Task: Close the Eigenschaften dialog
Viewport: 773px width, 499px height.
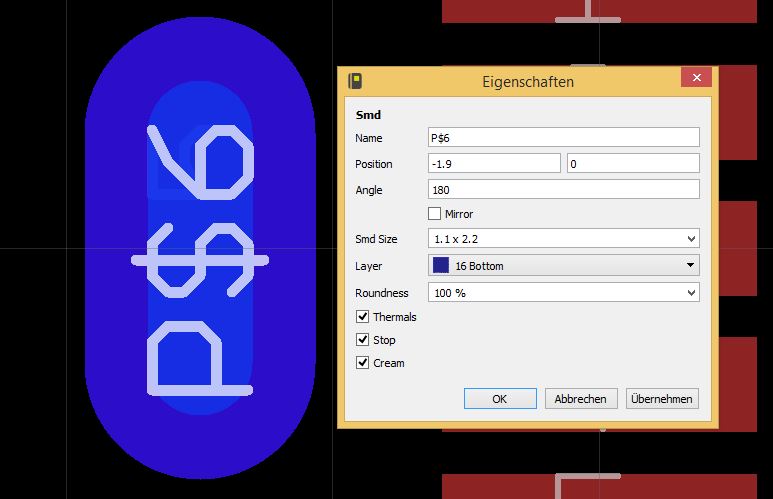Action: pos(696,77)
